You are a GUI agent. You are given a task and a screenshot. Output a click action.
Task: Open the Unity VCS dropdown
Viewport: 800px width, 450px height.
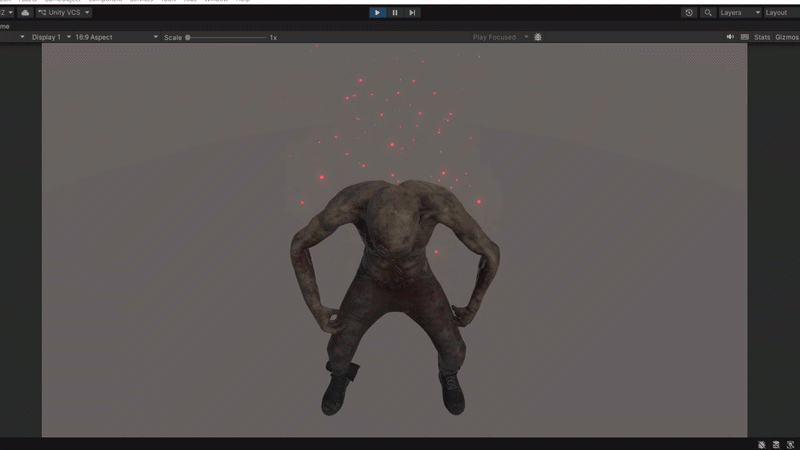(64, 12)
